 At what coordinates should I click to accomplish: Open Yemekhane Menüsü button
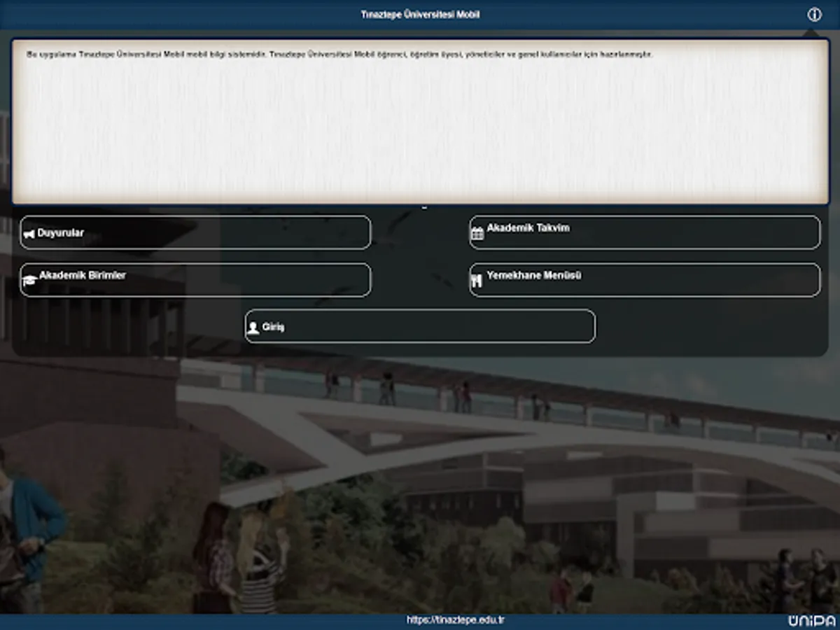pyautogui.click(x=645, y=280)
